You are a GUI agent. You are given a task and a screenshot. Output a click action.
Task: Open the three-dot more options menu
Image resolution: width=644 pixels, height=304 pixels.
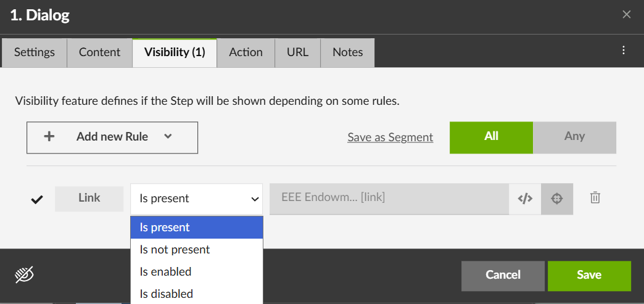(x=624, y=51)
